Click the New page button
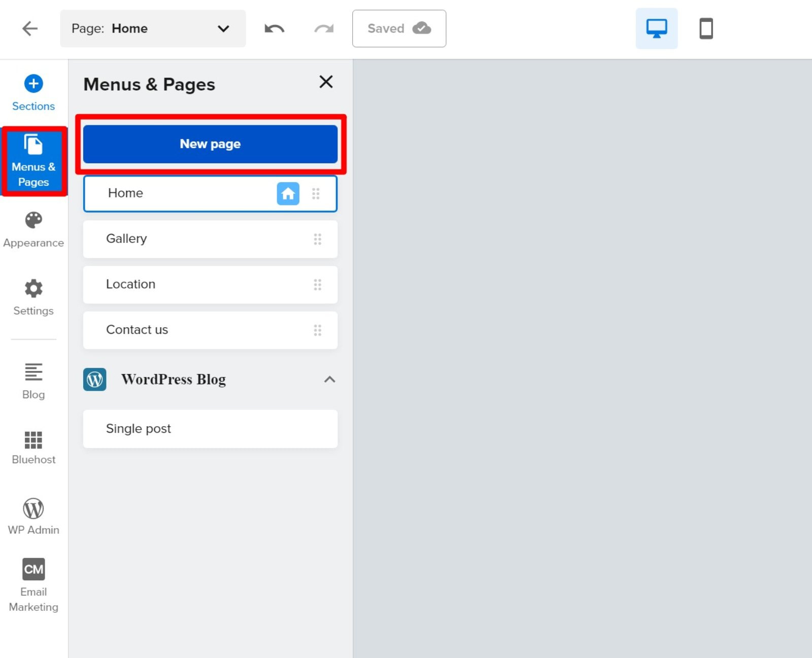Screen dimensions: 812x658 tap(210, 144)
